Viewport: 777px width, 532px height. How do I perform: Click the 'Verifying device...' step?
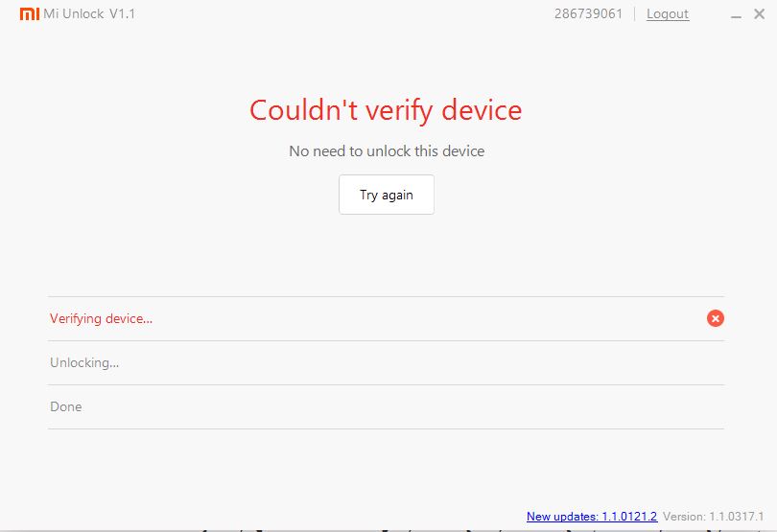[101, 318]
